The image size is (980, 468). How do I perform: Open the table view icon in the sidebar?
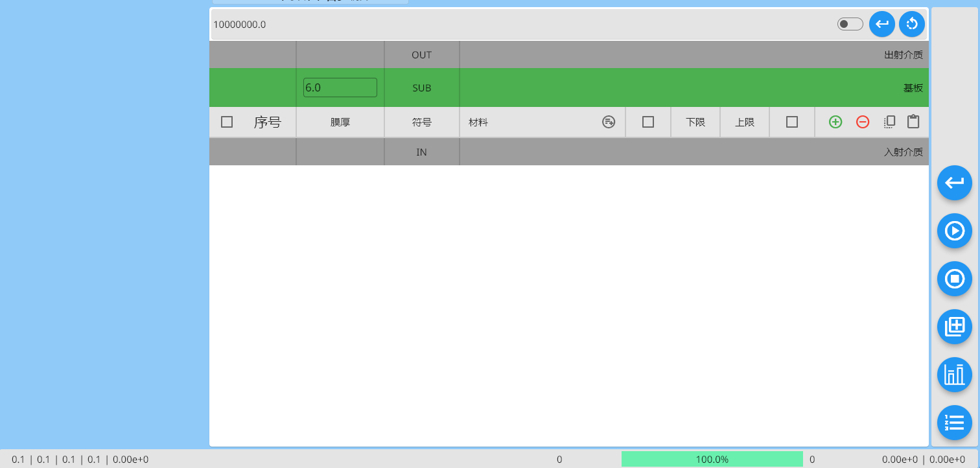pyautogui.click(x=954, y=327)
